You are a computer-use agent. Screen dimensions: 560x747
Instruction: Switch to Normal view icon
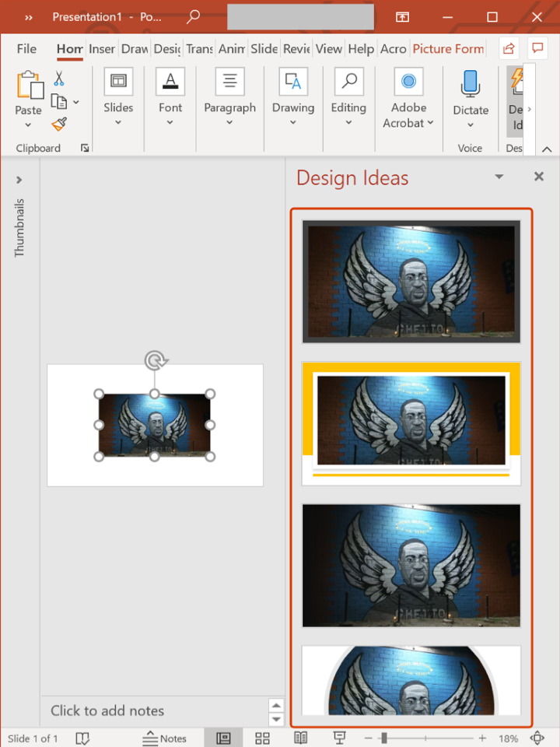223,738
